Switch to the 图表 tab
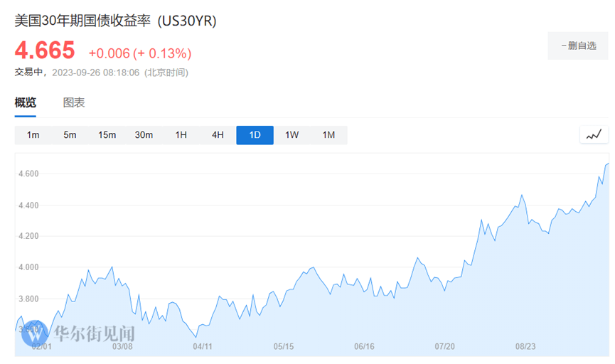 [x=74, y=102]
